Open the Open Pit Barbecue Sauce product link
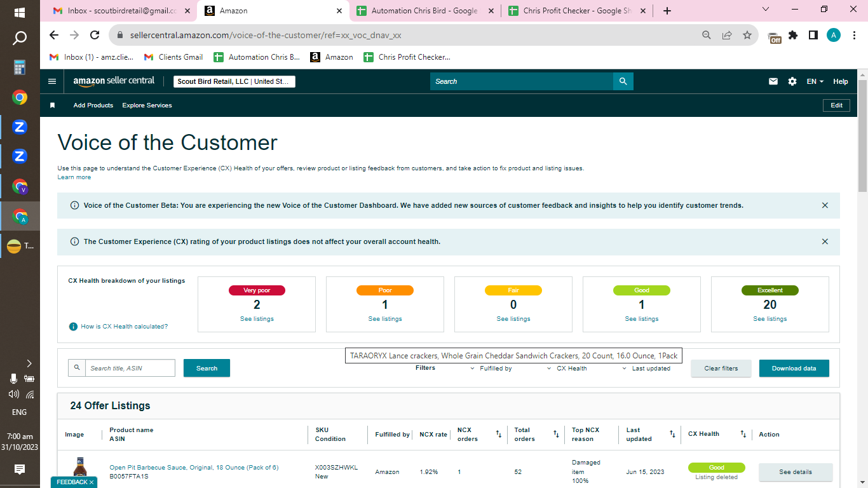This screenshot has width=868, height=488. point(194,468)
